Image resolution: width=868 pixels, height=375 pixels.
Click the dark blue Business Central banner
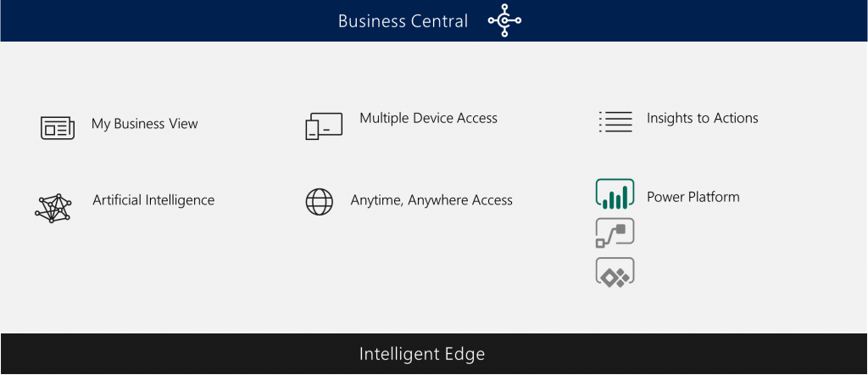click(x=434, y=20)
